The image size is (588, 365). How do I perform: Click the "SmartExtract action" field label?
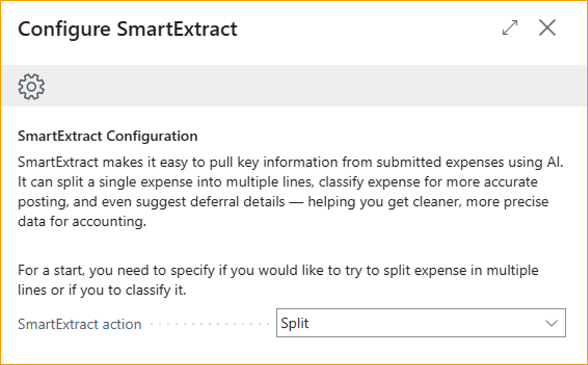coord(79,324)
